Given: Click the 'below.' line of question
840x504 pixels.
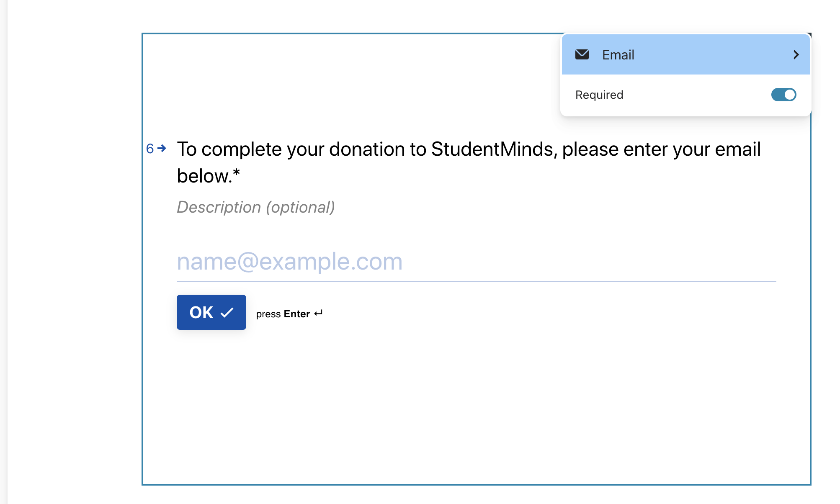Looking at the screenshot, I should (208, 176).
